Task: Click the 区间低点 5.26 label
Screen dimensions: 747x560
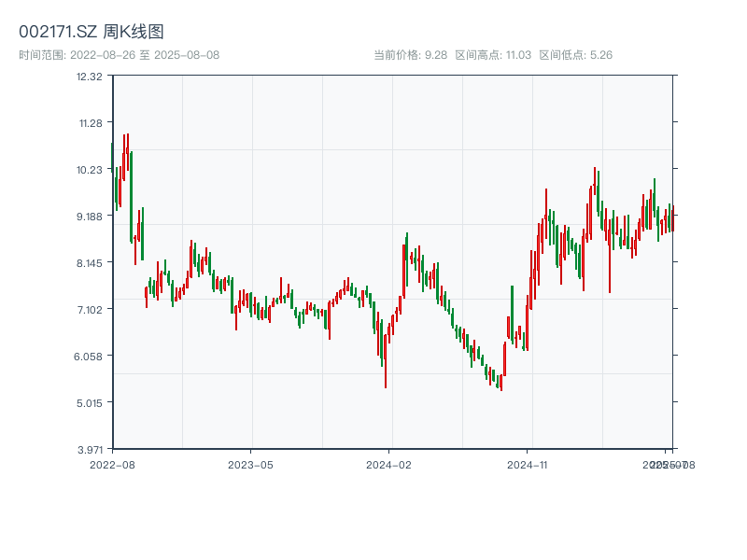Action: [x=576, y=55]
